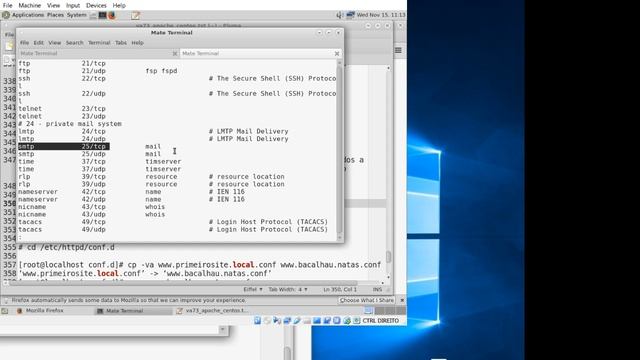Screen dimensions: 640x360
Task: Open the Mate Terminal File menu
Action: (x=24, y=42)
